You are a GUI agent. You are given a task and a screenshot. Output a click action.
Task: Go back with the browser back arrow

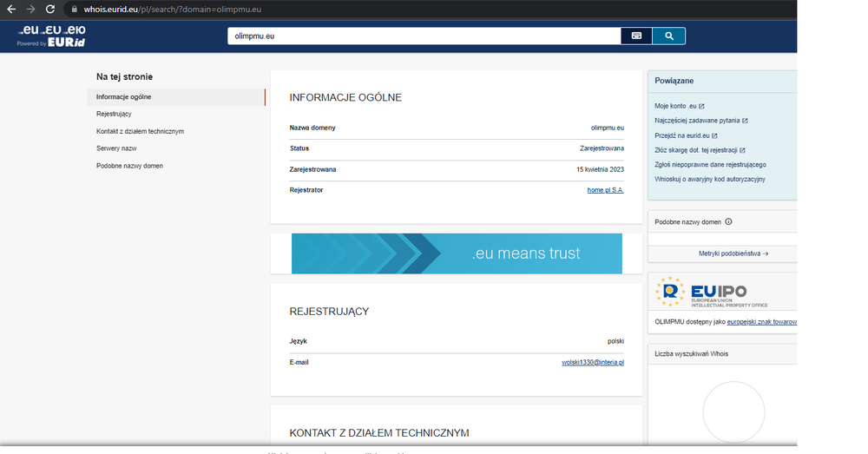click(11, 10)
